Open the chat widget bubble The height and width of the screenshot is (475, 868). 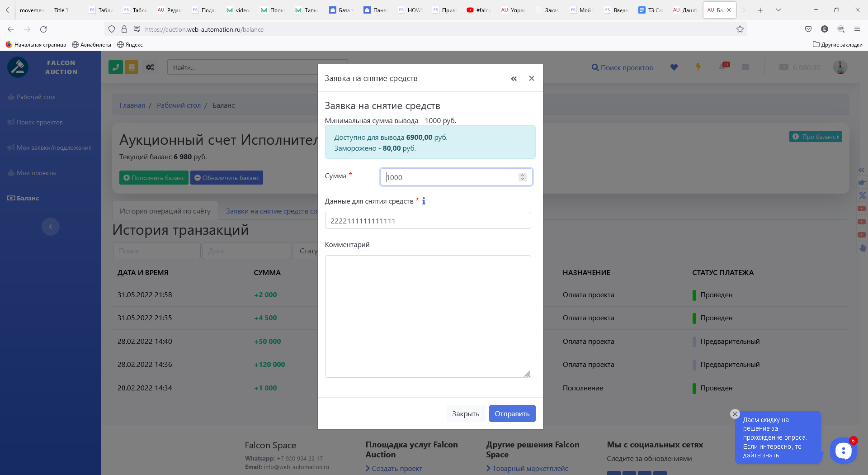point(843,451)
